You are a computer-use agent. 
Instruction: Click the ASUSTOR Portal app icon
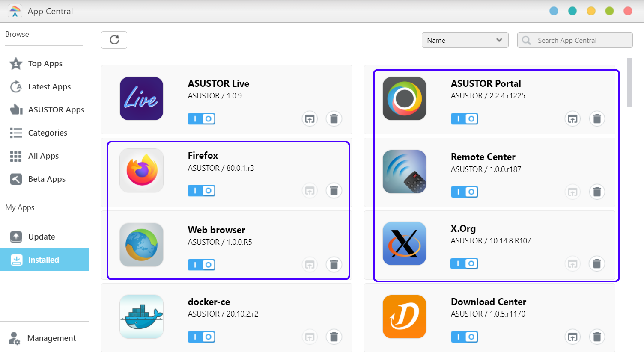click(404, 98)
